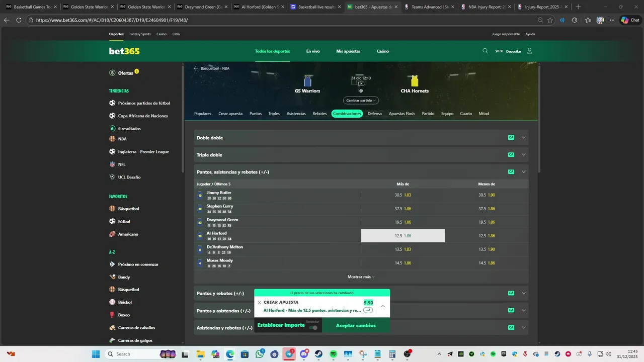Select Jimmy Butler Más de 30.5

(x=403, y=195)
